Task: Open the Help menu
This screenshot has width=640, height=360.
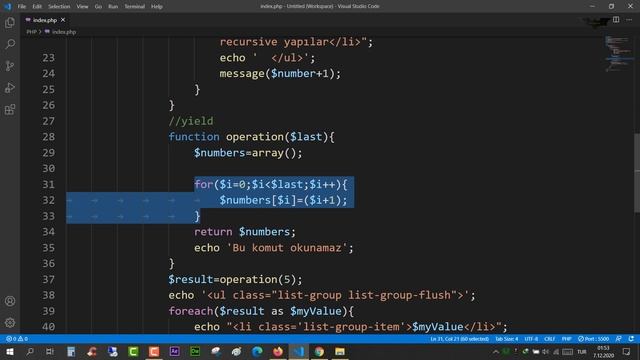Action: click(x=157, y=7)
